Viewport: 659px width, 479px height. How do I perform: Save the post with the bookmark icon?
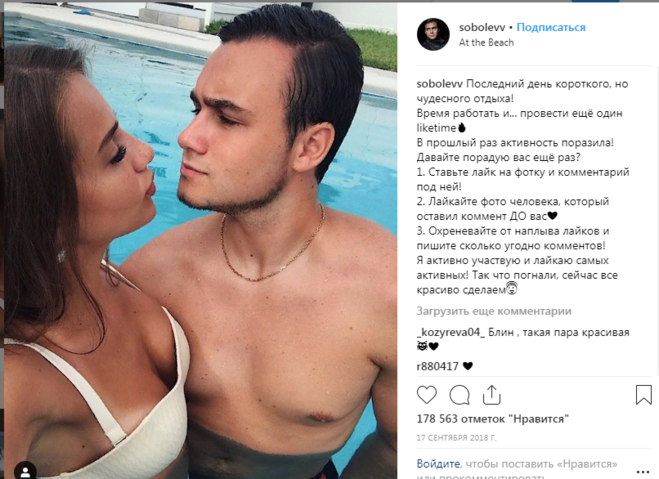tap(643, 395)
